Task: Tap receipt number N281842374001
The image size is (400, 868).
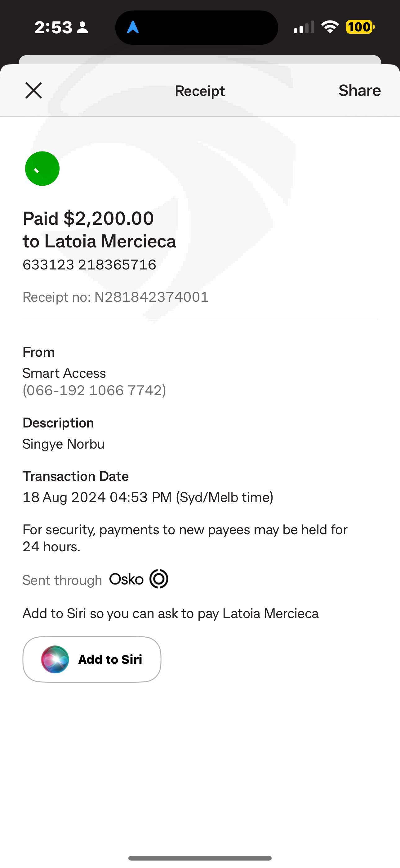Action: pyautogui.click(x=115, y=297)
